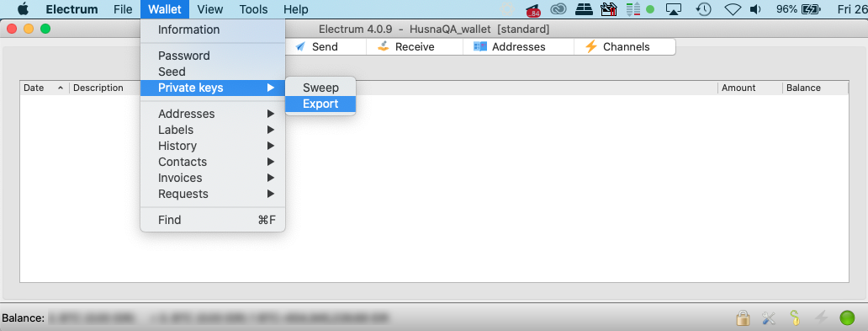Choose Seed from the Wallet menu
The image size is (868, 331).
click(x=213, y=72)
